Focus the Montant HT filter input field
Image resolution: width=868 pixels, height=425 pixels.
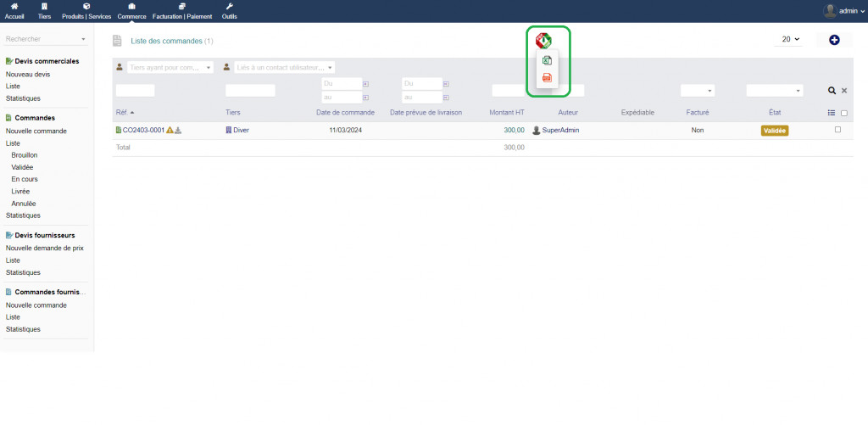[x=509, y=90]
